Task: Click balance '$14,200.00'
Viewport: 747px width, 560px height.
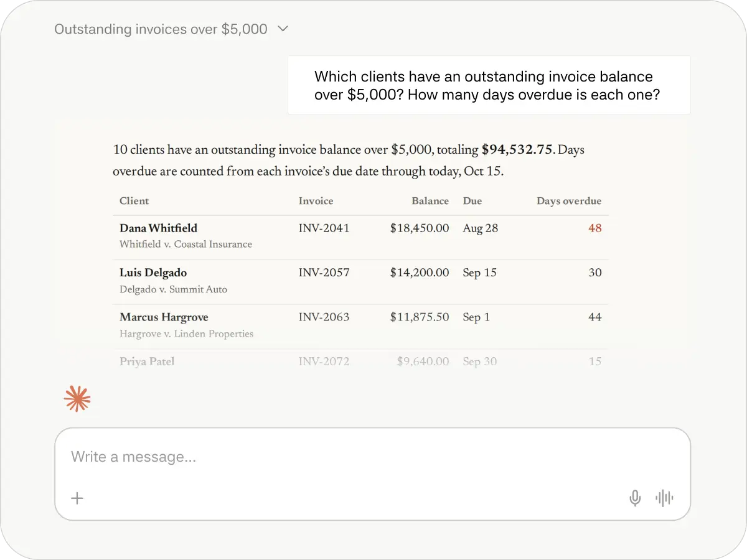Action: click(420, 273)
